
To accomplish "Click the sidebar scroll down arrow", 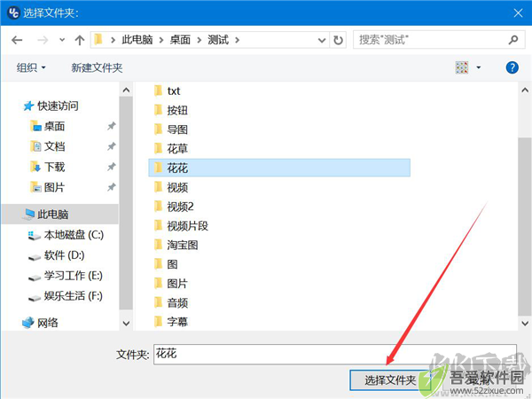I will (126, 324).
